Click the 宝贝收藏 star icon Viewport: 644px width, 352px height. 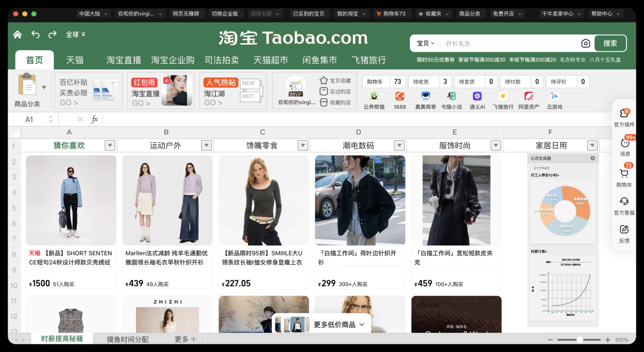[x=324, y=80]
